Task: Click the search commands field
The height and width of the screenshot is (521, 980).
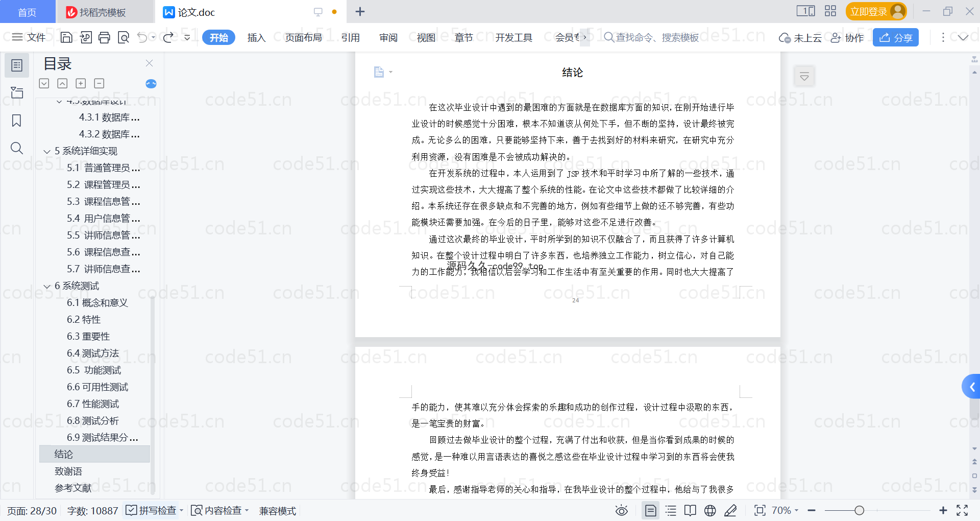Action: tap(651, 37)
